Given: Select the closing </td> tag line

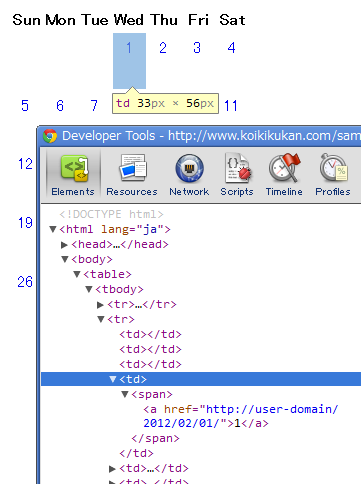Looking at the screenshot, I should click(136, 453).
